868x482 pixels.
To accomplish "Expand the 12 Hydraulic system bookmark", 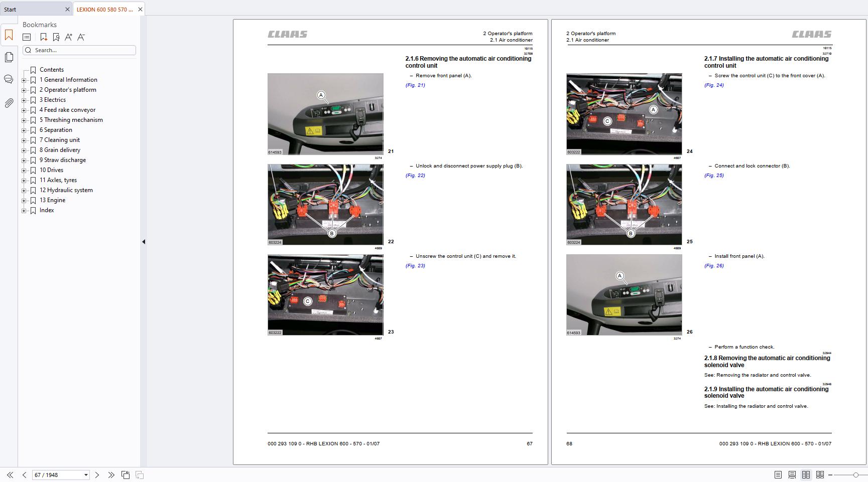I will point(24,190).
